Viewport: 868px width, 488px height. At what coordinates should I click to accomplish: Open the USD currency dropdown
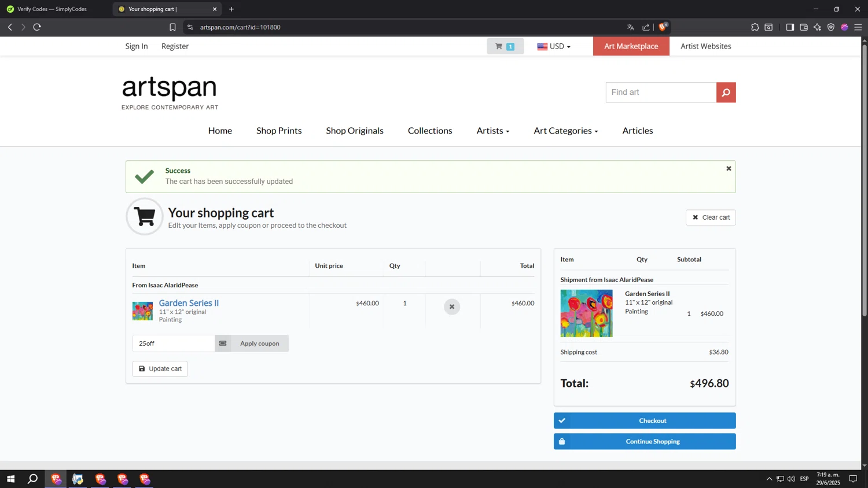pyautogui.click(x=554, y=46)
